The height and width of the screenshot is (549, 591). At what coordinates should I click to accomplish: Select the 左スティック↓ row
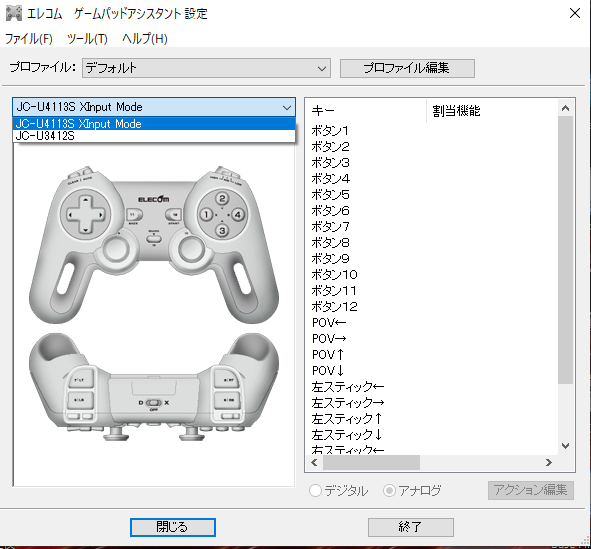point(432,435)
